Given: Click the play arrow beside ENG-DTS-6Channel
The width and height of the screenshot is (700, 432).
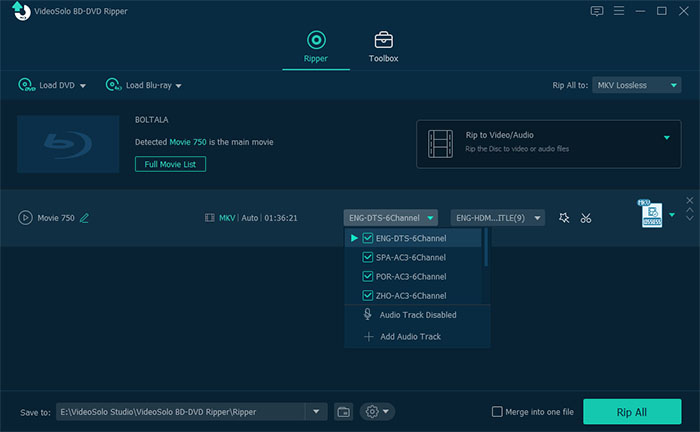Looking at the screenshot, I should click(x=354, y=238).
